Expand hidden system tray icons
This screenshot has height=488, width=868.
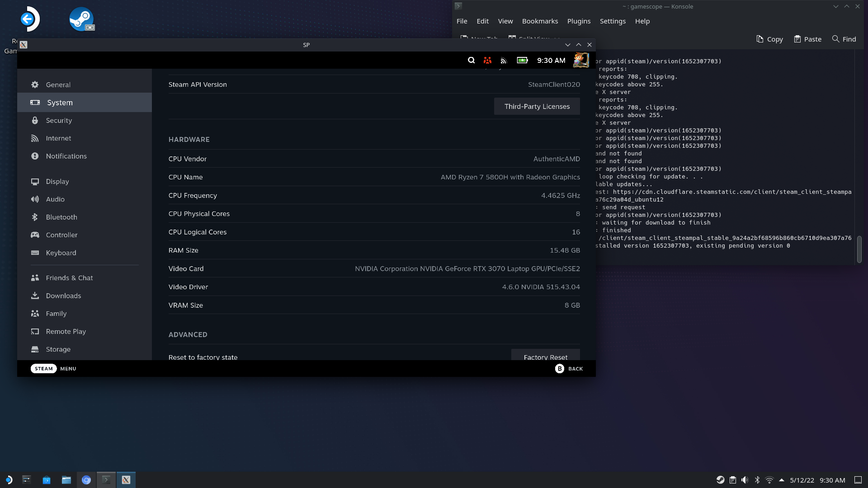tap(781, 480)
